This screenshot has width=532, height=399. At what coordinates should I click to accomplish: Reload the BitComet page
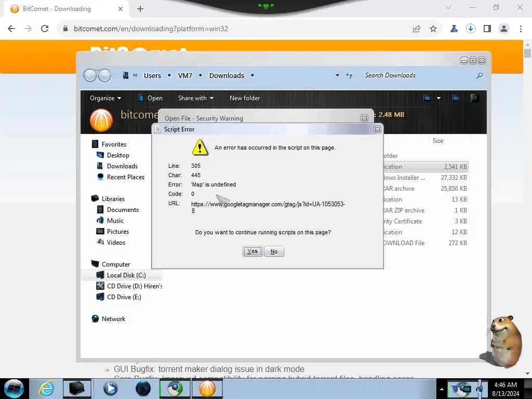[45, 29]
